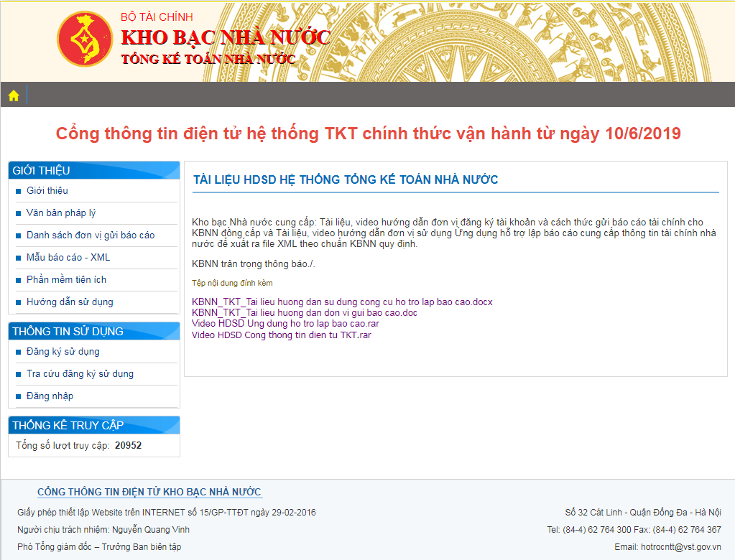The height and width of the screenshot is (560, 735).
Task: Select Hướng dẫn sử dụng menu item
Action: (x=70, y=302)
